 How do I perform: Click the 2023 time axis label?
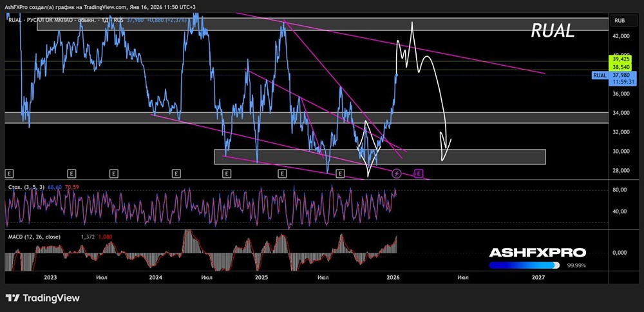pyautogui.click(x=50, y=277)
